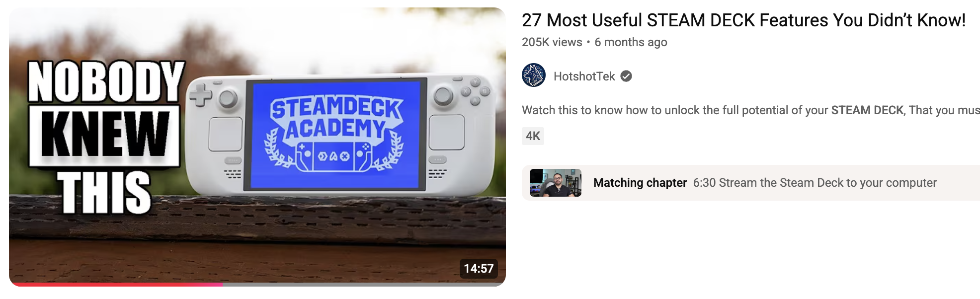980x299 pixels.
Task: Open the 27 Most Useful STEAM DECK video title
Action: click(743, 20)
